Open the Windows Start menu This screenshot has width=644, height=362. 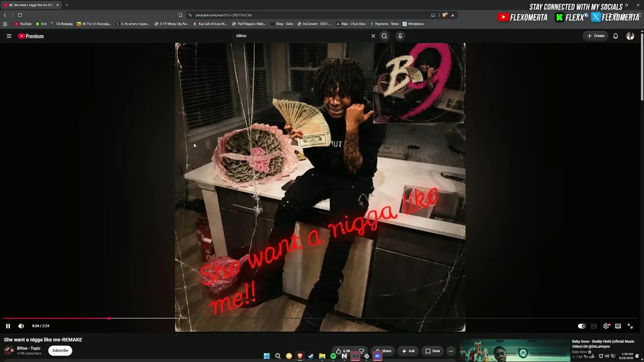point(267,356)
